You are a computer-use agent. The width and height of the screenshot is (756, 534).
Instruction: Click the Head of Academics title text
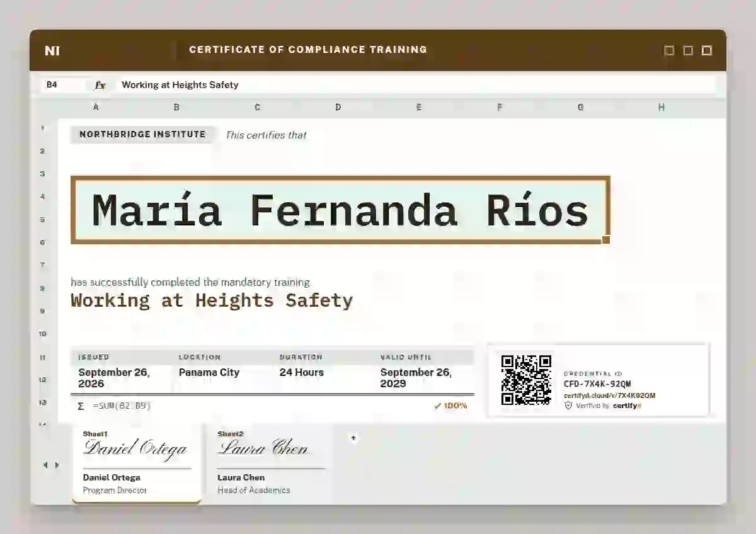click(254, 490)
